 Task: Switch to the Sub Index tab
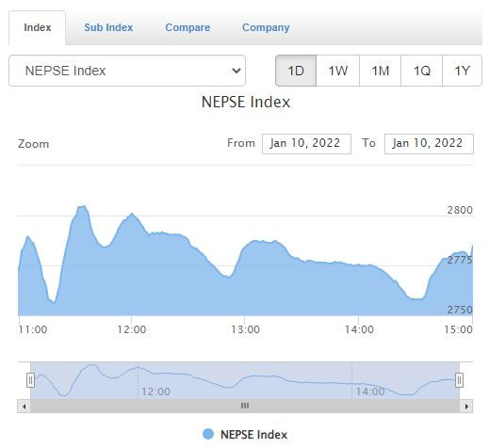pyautogui.click(x=108, y=27)
